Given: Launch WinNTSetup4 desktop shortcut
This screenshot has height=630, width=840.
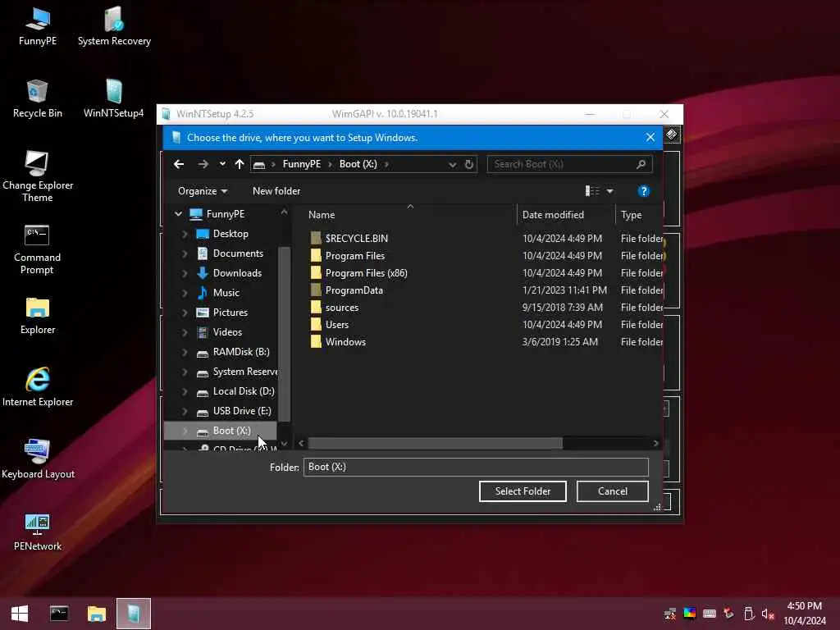Looking at the screenshot, I should (x=113, y=99).
